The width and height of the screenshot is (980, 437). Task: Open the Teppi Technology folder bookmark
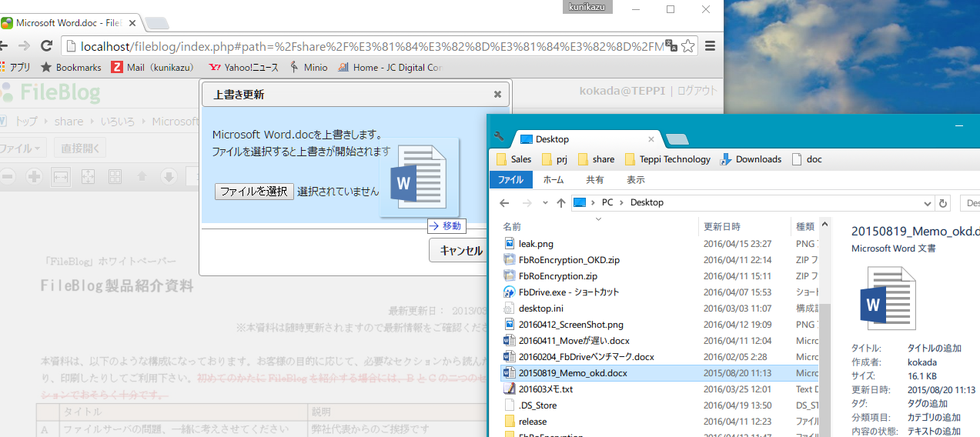pos(667,159)
